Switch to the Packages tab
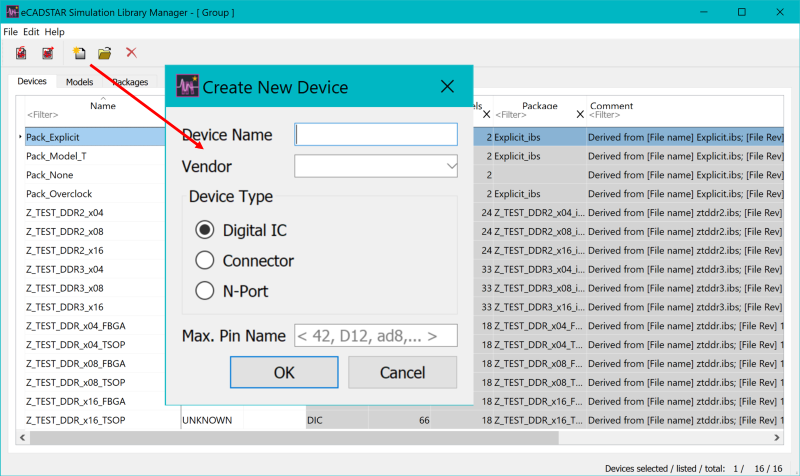This screenshot has height=476, width=800. coord(131,82)
